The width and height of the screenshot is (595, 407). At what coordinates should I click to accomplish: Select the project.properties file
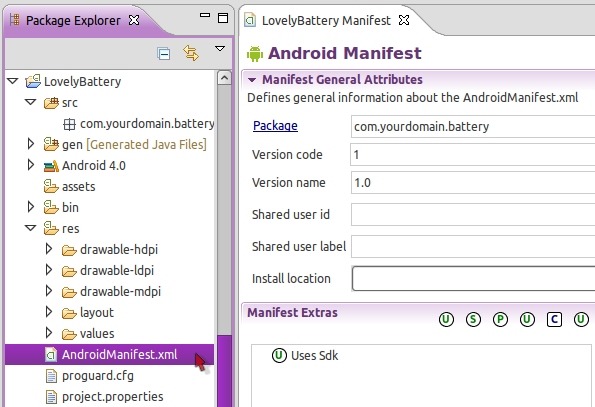click(113, 397)
